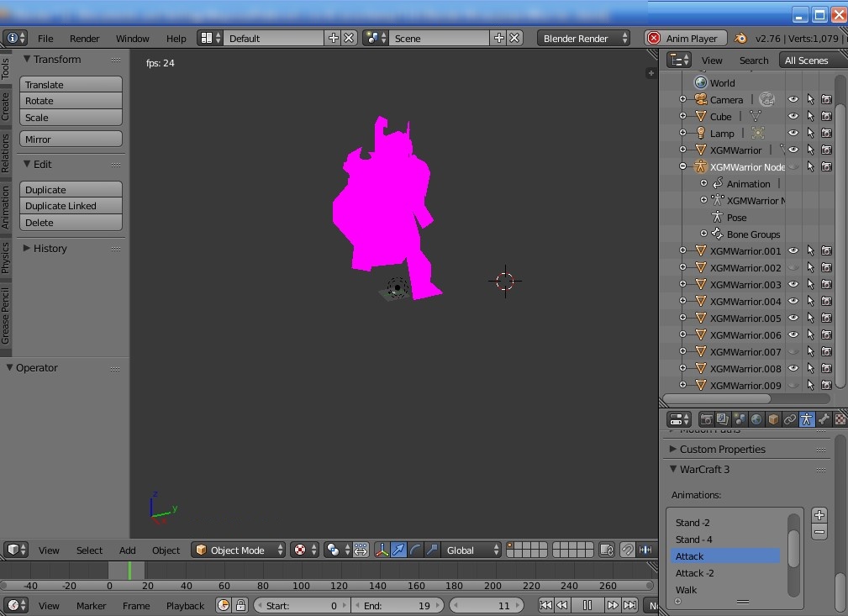Switch to the Create tab
The width and height of the screenshot is (848, 616).
5,106
